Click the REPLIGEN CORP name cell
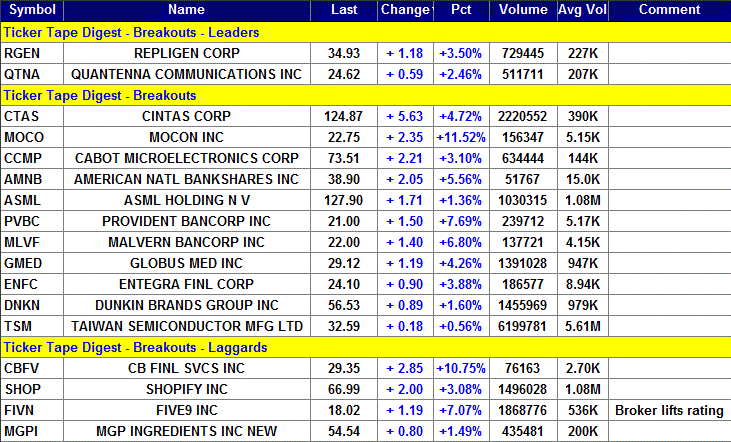Screen dimensions: 731x442 coord(186,53)
